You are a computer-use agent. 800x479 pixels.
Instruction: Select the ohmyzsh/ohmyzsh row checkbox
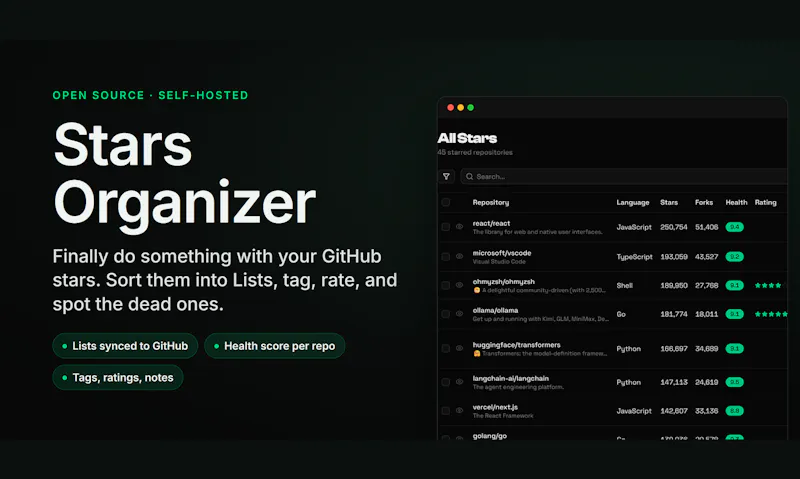[446, 286]
